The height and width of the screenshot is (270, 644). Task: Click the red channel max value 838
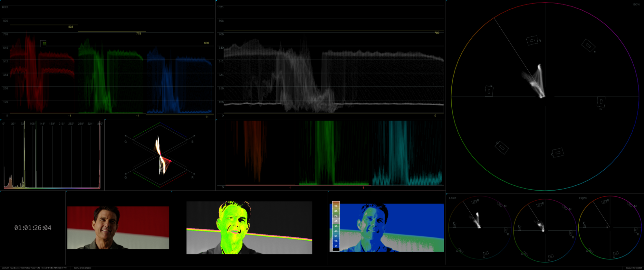pos(71,27)
